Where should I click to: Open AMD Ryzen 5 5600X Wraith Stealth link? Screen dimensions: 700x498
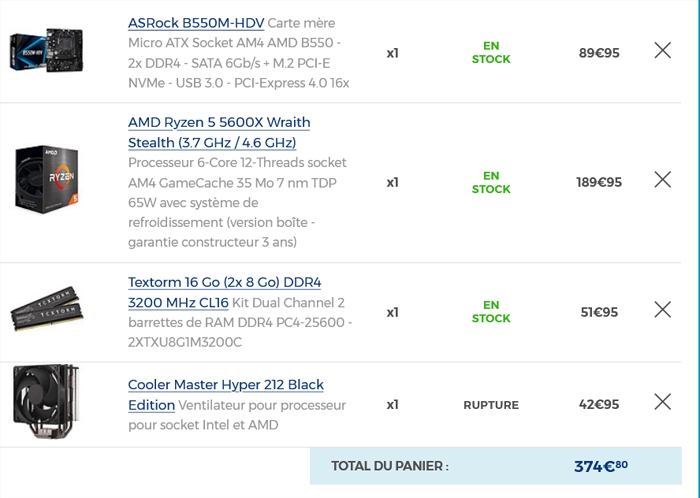pos(219,133)
